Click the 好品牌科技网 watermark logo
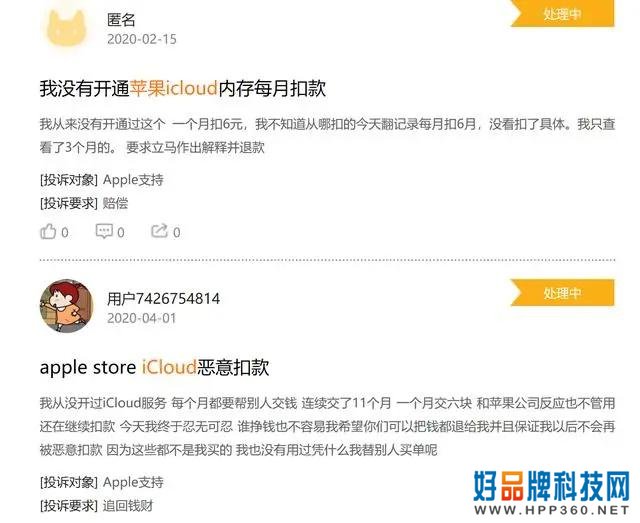This screenshot has height=523, width=640. tap(551, 493)
